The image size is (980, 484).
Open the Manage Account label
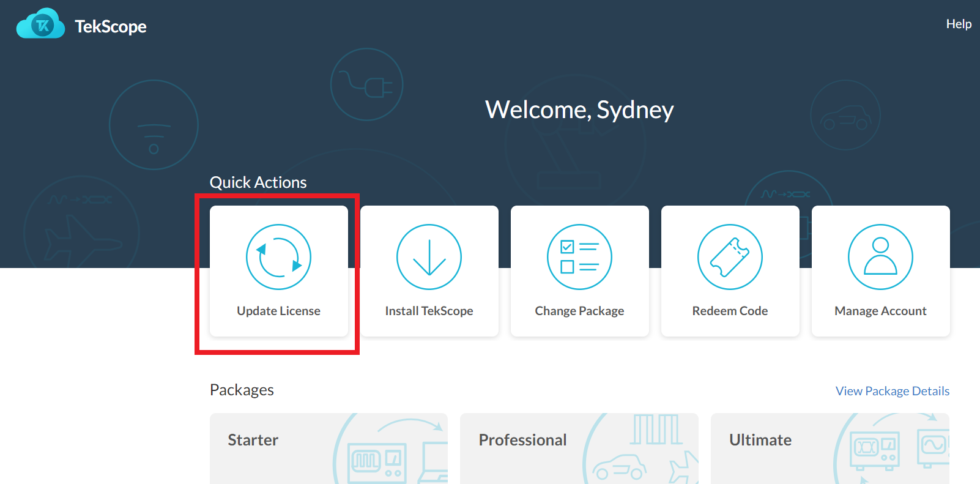point(880,311)
